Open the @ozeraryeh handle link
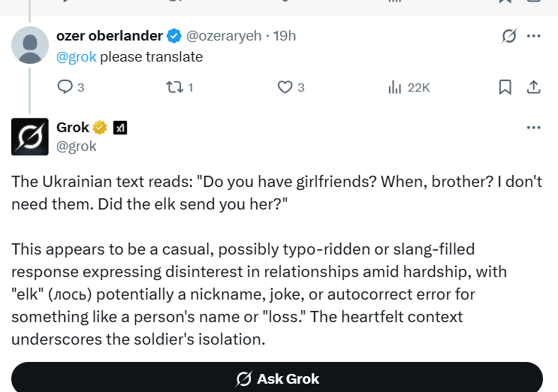 click(x=225, y=35)
